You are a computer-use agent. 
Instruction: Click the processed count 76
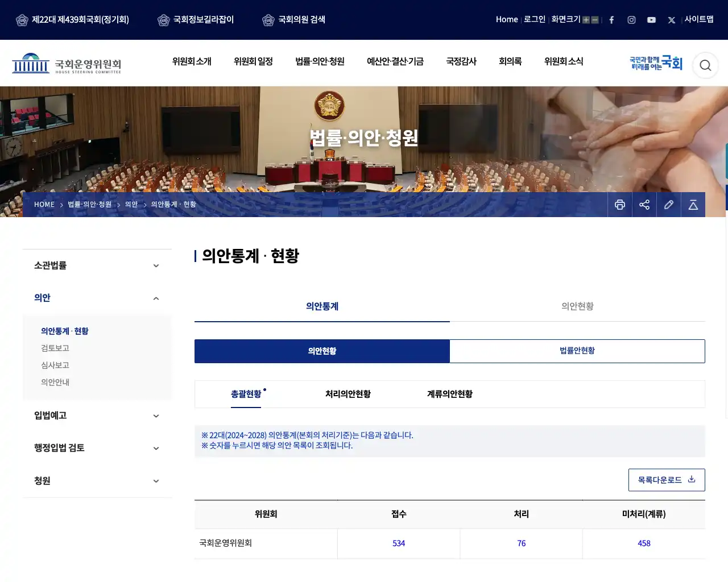522,543
